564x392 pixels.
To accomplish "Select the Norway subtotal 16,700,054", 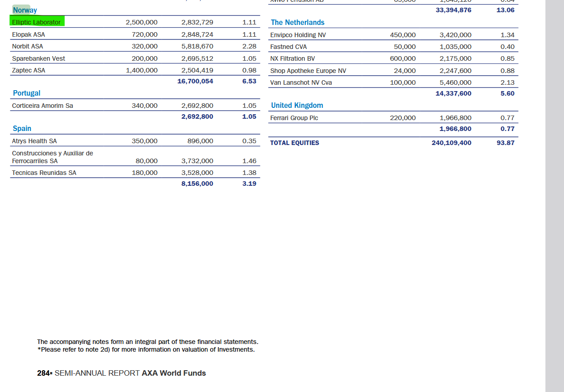I will pyautogui.click(x=195, y=81).
